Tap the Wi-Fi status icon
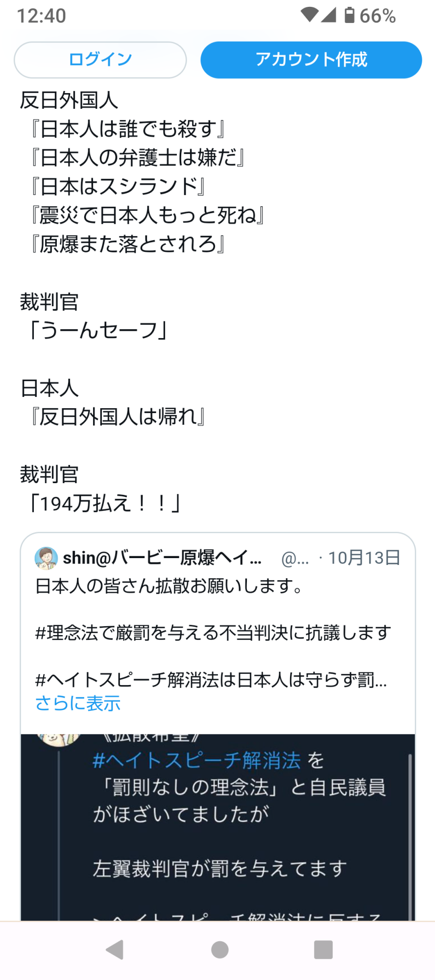The width and height of the screenshot is (435, 980). 310,15
